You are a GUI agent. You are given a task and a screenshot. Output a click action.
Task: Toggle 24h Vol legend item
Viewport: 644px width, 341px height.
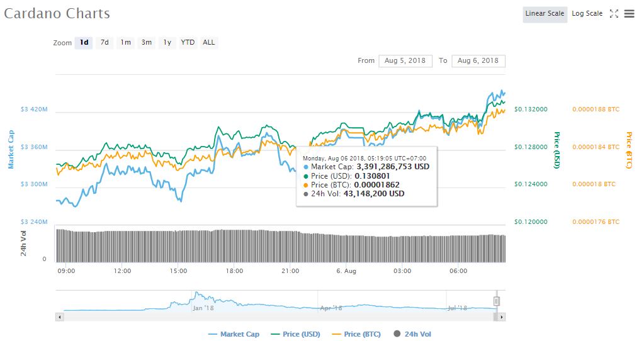click(x=412, y=334)
